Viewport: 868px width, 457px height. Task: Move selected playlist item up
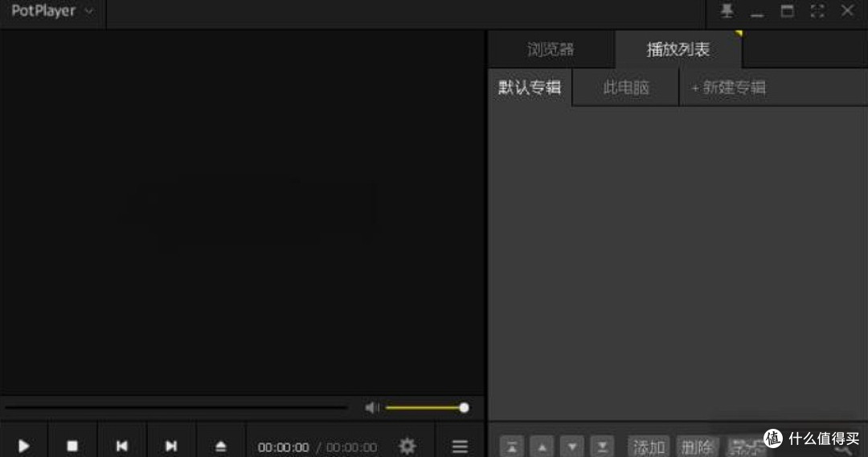click(x=542, y=447)
